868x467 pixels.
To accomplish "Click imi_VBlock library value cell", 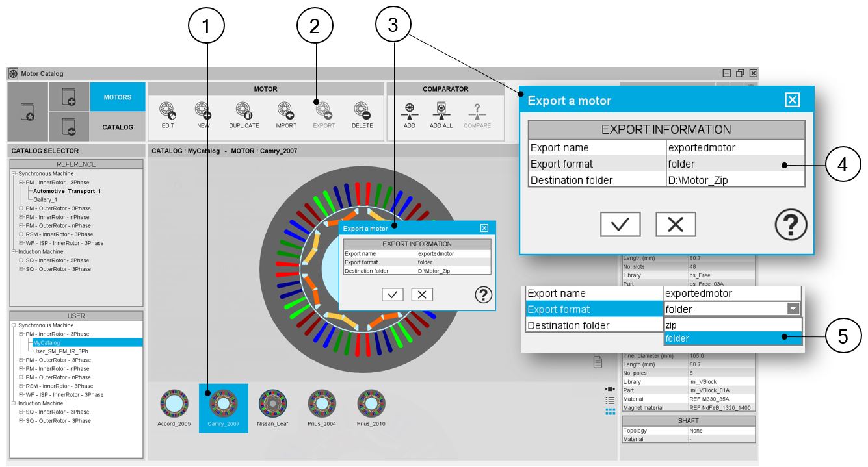I will [x=722, y=382].
